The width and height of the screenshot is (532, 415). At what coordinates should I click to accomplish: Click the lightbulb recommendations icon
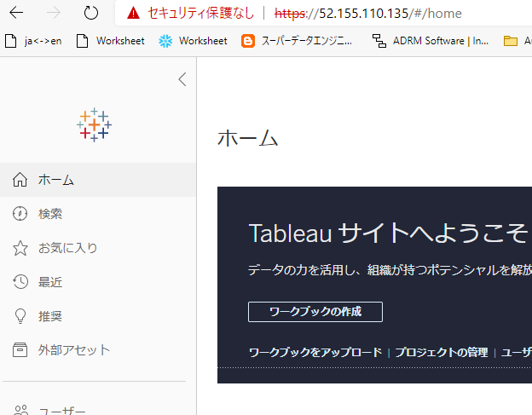20,316
